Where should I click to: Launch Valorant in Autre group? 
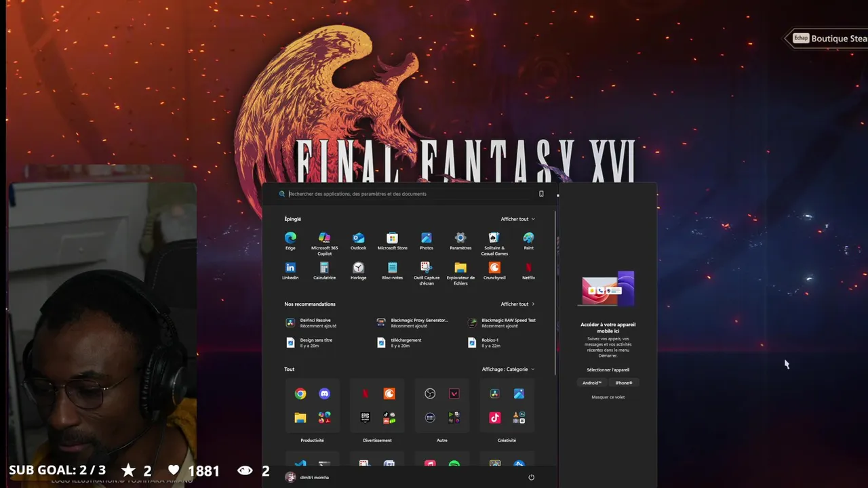[454, 394]
